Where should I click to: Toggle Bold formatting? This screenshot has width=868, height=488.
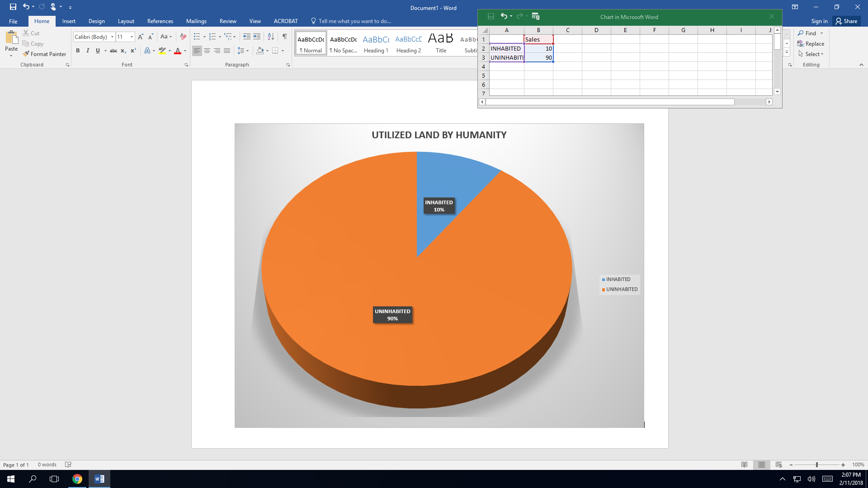coord(78,51)
